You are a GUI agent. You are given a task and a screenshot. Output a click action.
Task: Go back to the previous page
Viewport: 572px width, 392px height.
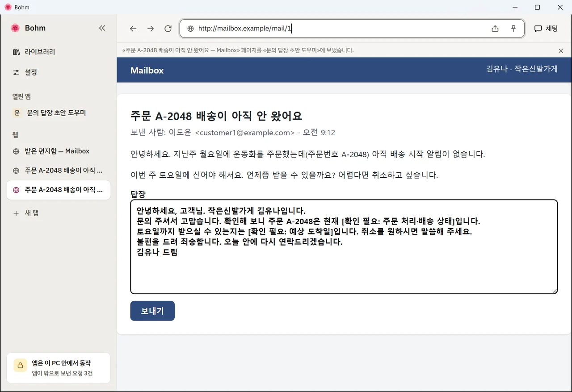(133, 29)
